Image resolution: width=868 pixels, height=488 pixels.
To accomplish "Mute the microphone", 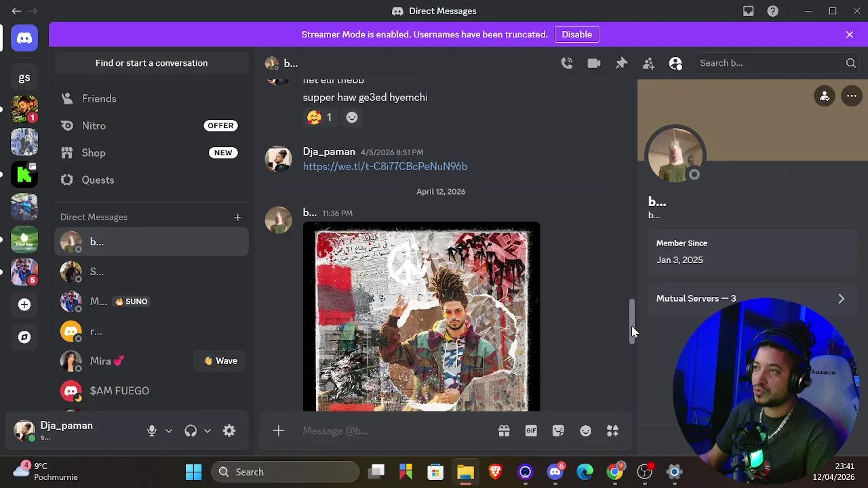I will pos(152,430).
